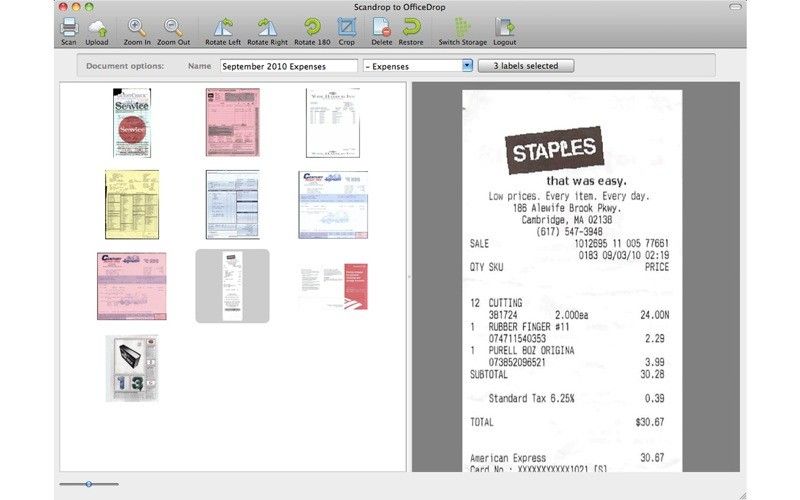This screenshot has width=800, height=500.
Task: Click the "TOTAL" line in receipt preview
Action: pyautogui.click(x=567, y=422)
